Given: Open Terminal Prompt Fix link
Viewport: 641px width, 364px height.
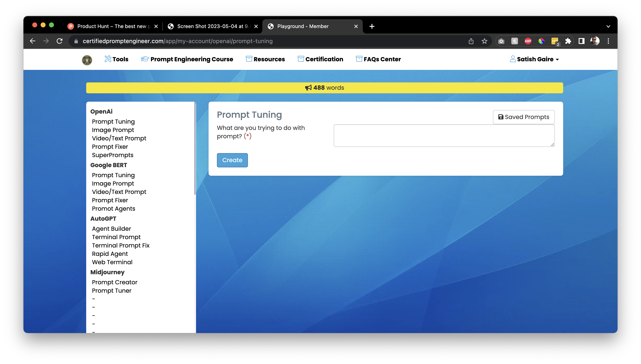Looking at the screenshot, I should coord(121,245).
